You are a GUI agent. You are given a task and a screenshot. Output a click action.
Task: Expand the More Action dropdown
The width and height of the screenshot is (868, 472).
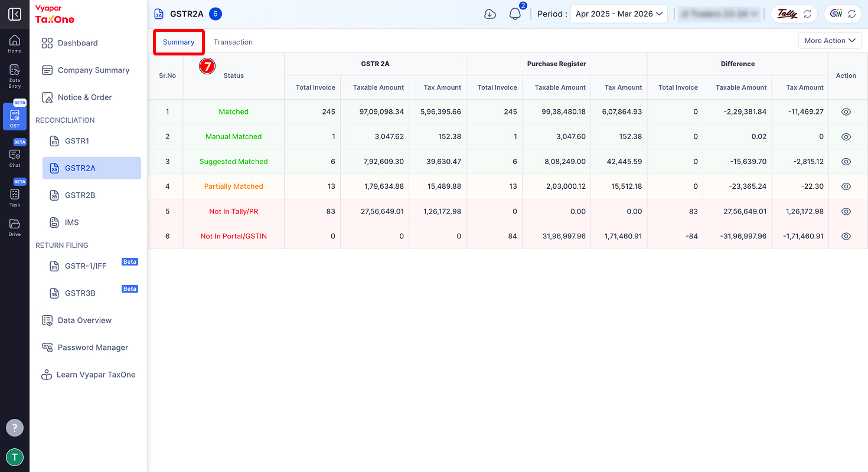point(830,41)
